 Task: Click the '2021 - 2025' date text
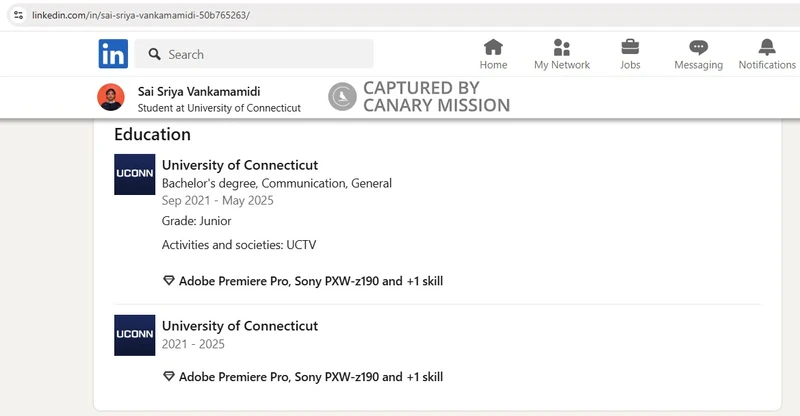pos(193,344)
